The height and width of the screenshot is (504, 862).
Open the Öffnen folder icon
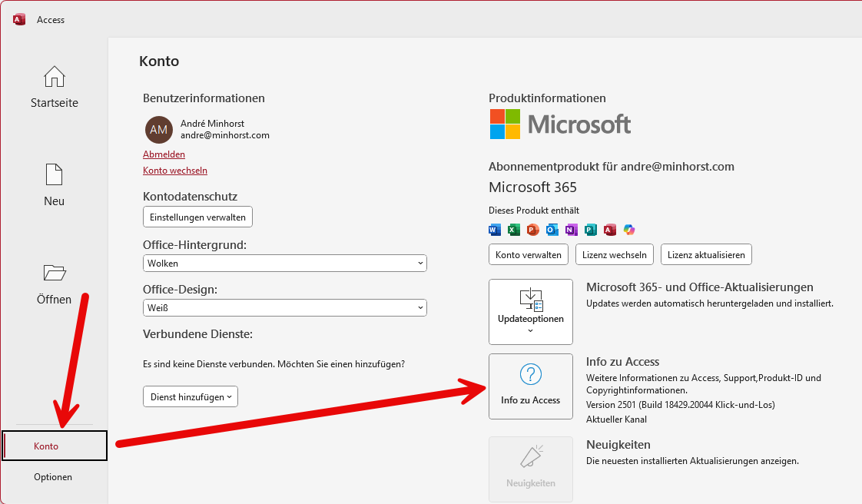pos(54,272)
